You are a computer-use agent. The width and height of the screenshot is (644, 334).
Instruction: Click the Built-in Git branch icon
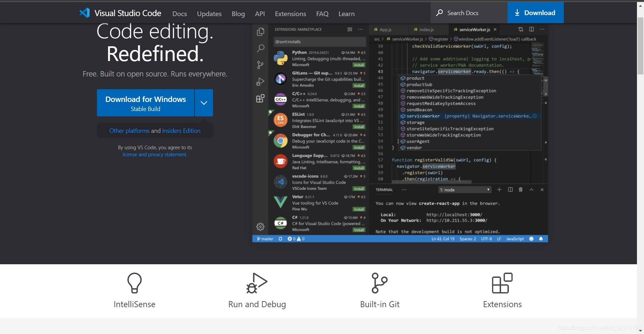(379, 283)
